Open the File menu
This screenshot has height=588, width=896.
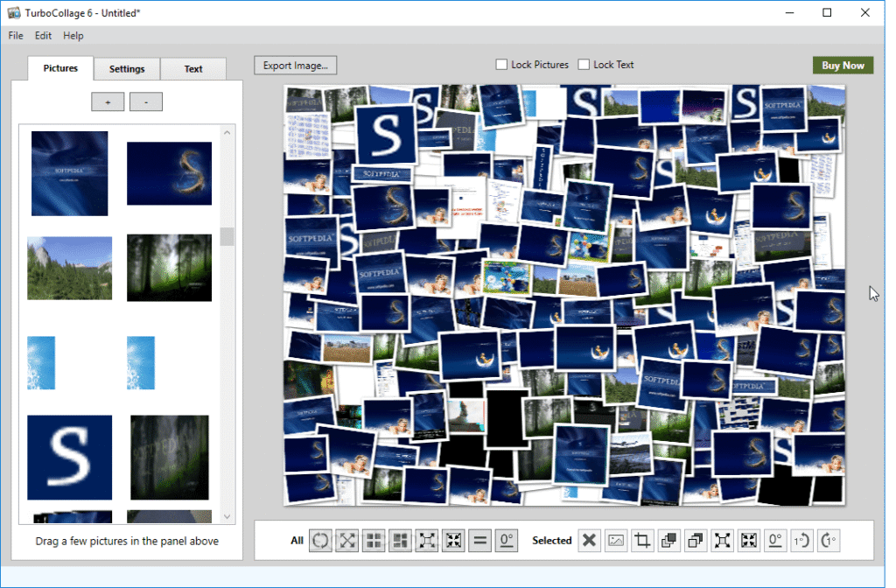pos(16,36)
